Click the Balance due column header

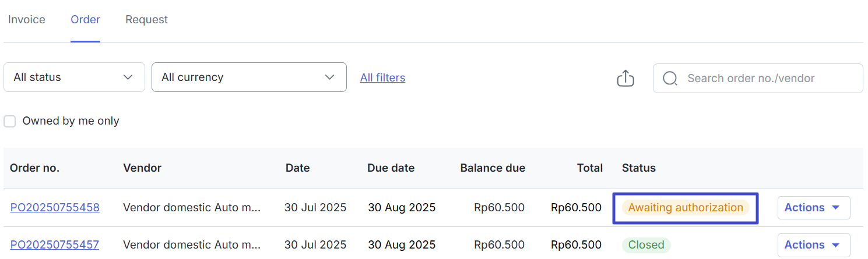[x=493, y=168]
